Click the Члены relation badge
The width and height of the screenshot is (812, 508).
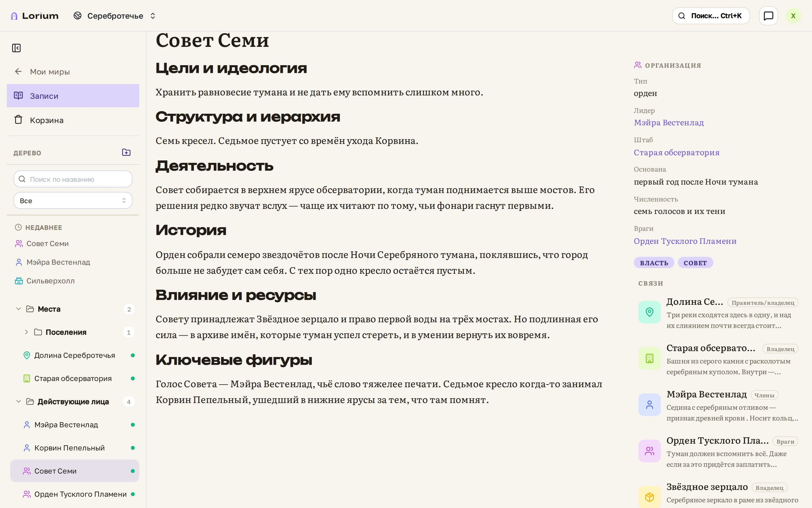coord(764,395)
